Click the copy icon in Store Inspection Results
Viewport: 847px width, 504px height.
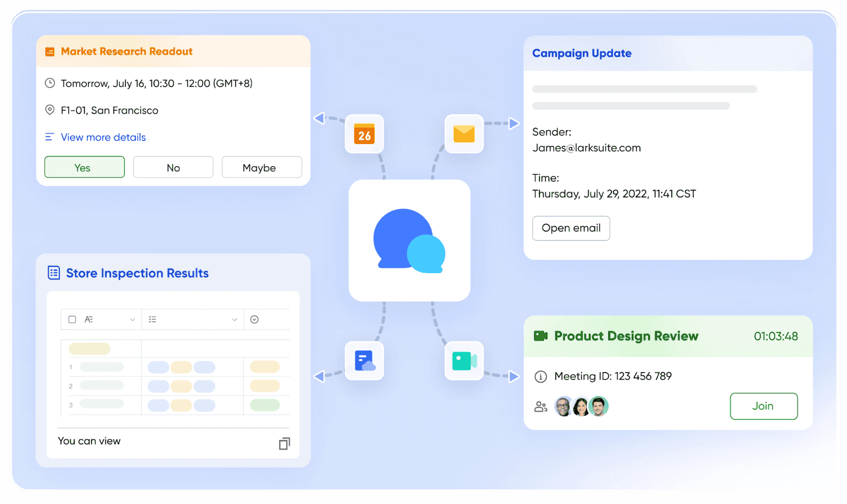click(284, 444)
